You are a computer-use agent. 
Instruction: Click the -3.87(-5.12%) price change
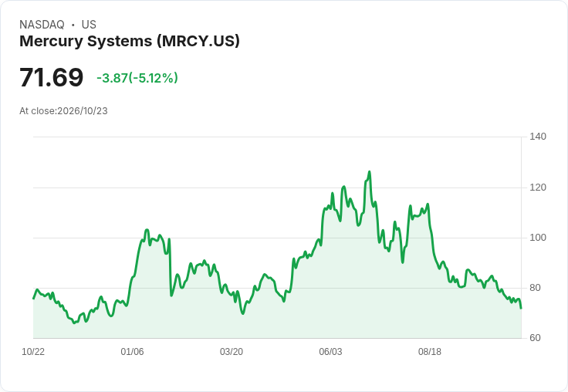[137, 78]
